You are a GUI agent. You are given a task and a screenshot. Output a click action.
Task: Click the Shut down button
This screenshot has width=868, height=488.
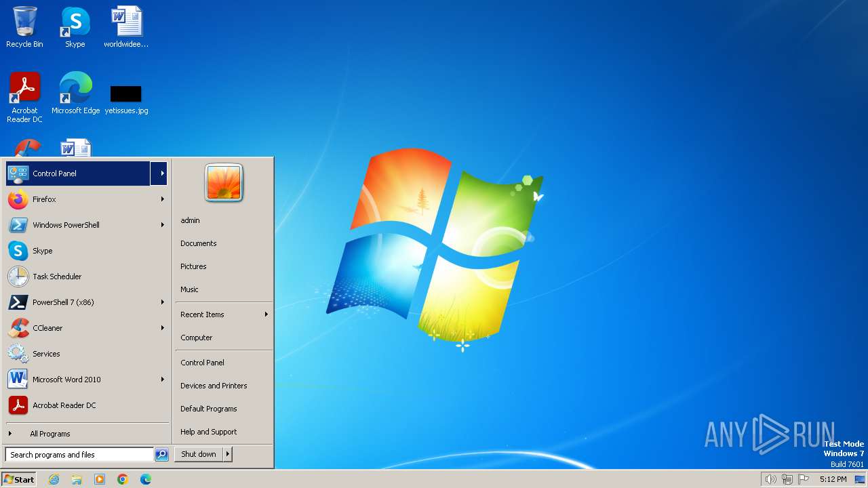tap(199, 454)
